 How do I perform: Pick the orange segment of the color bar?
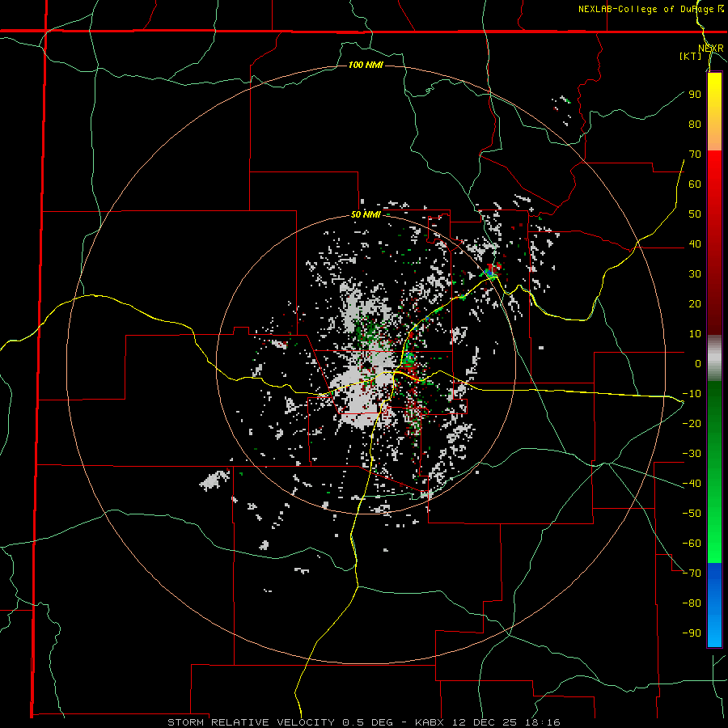(714, 134)
